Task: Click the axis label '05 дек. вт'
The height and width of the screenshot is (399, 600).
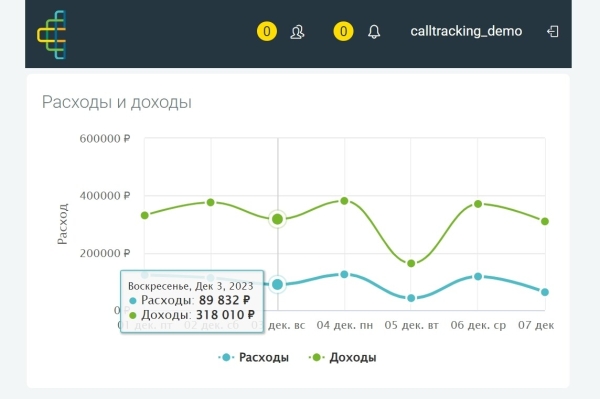Action: click(x=411, y=325)
